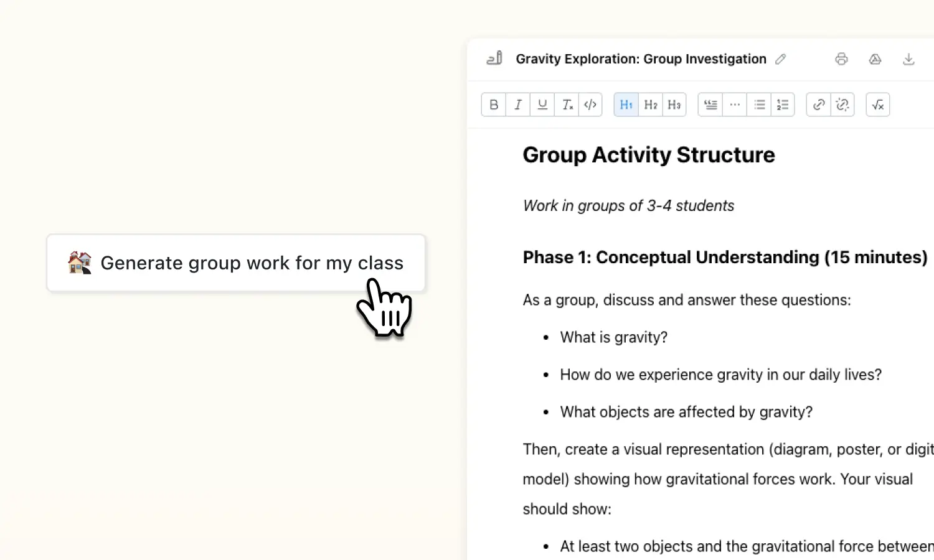Screen dimensions: 934x560
Task: Create a numbered list
Action: coord(783,105)
